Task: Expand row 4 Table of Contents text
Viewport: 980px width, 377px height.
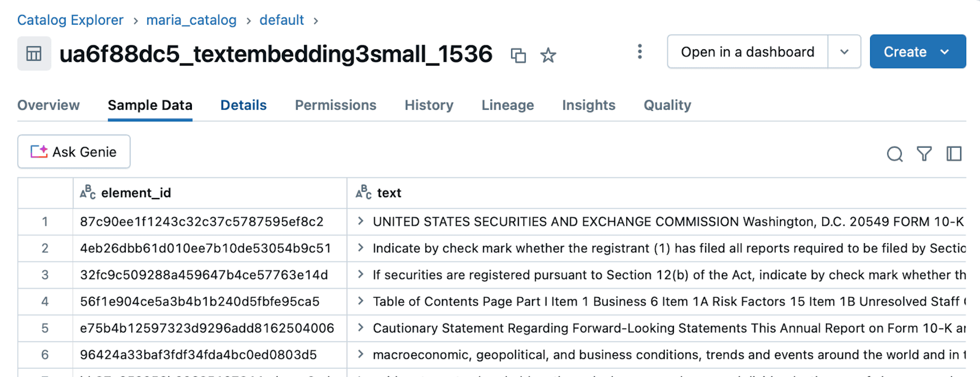Action: pos(360,301)
